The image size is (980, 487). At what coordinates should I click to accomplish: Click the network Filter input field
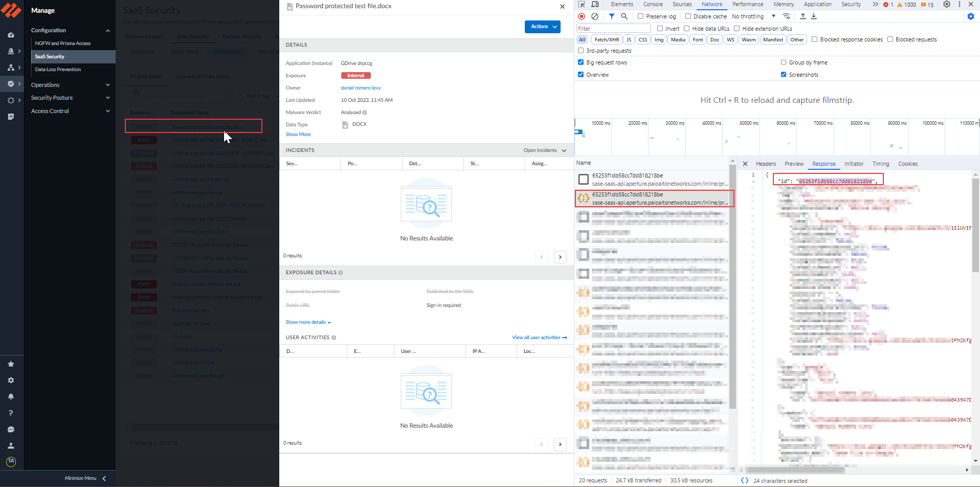click(612, 28)
